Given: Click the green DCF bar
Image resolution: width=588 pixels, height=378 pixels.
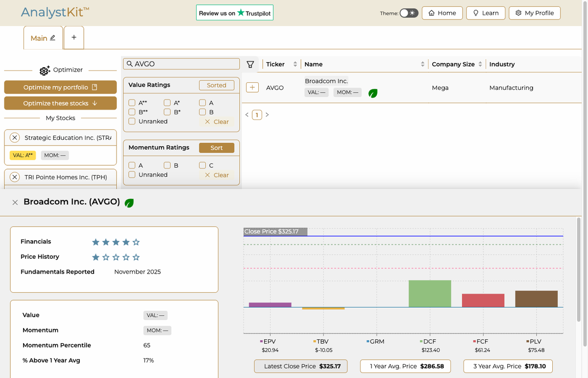Looking at the screenshot, I should tap(430, 294).
